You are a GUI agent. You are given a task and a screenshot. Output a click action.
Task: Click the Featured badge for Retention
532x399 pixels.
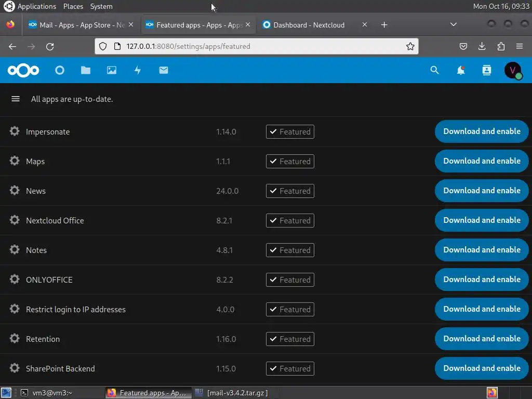pos(290,339)
